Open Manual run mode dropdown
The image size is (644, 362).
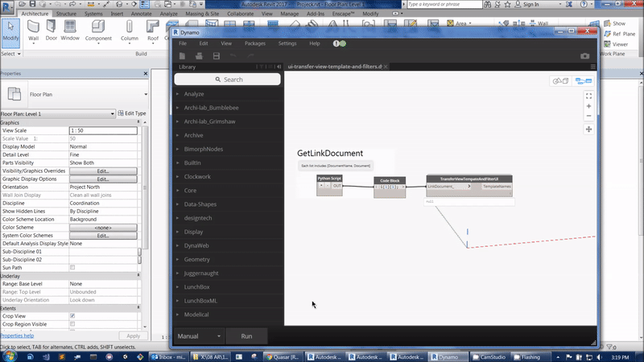point(199,336)
